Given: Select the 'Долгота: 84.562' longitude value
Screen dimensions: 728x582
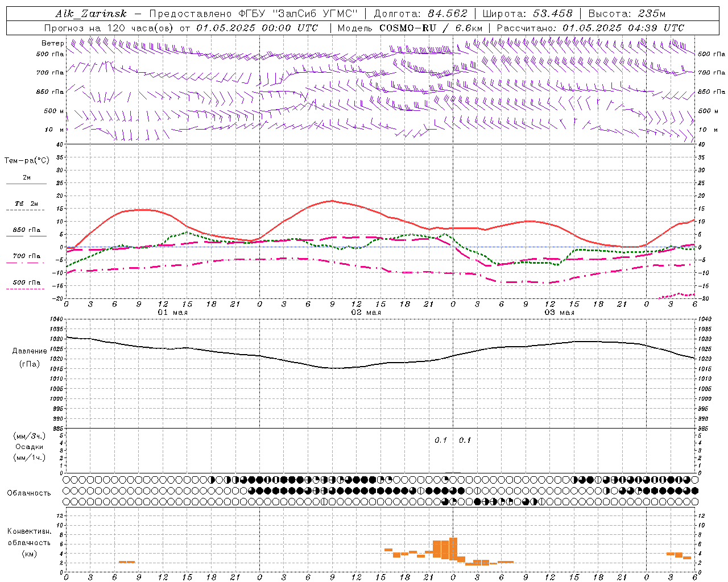Looking at the screenshot, I should pos(420,14).
